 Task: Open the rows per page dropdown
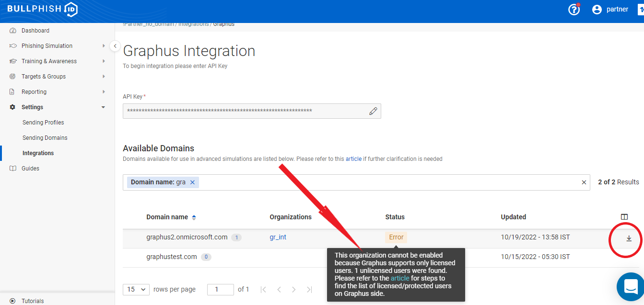[136, 289]
